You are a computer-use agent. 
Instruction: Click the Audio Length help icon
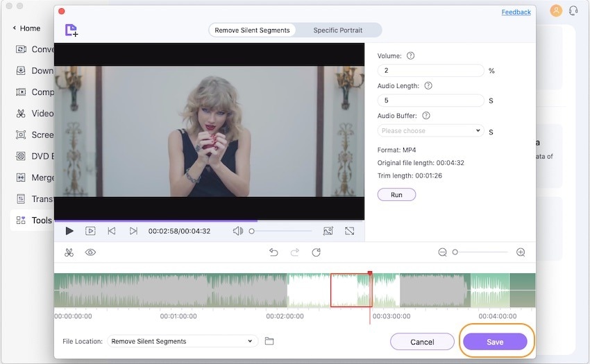click(428, 86)
